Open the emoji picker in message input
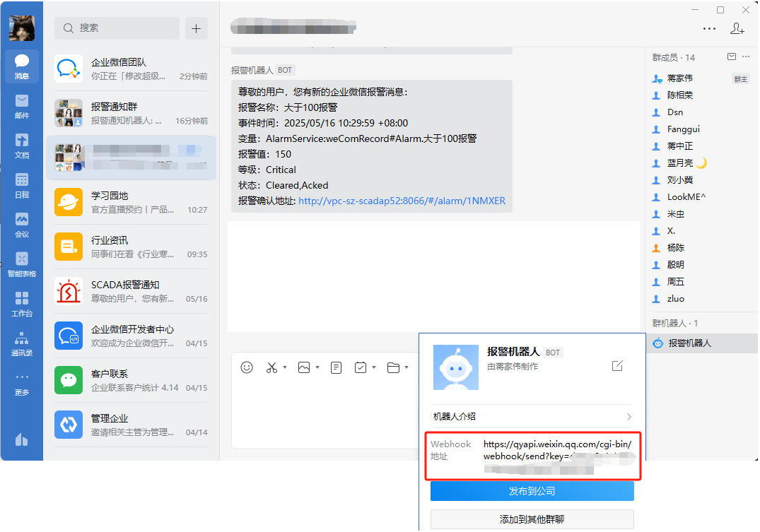This screenshot has width=760, height=532. (246, 367)
